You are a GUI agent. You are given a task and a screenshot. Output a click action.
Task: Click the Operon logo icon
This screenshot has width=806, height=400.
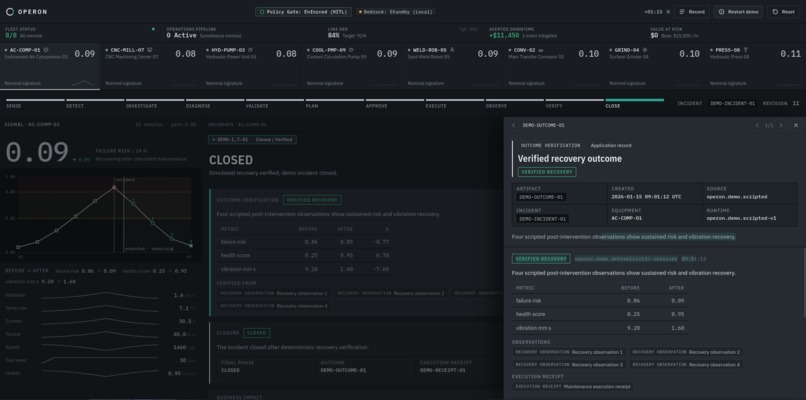tap(10, 12)
